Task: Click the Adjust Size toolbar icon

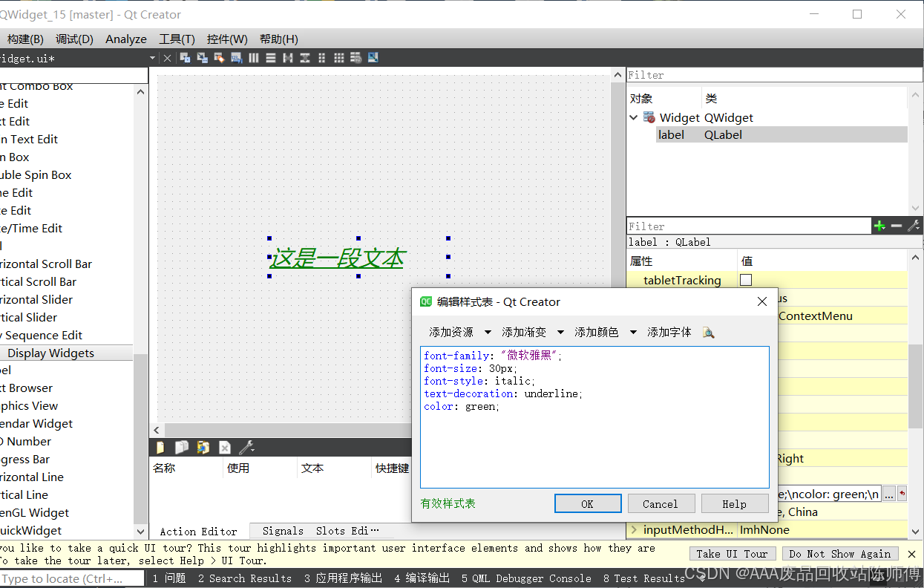Action: (373, 58)
